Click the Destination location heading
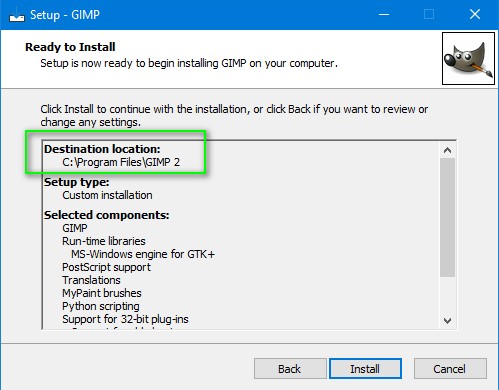Screen dimensions: 499x390 [102, 149]
